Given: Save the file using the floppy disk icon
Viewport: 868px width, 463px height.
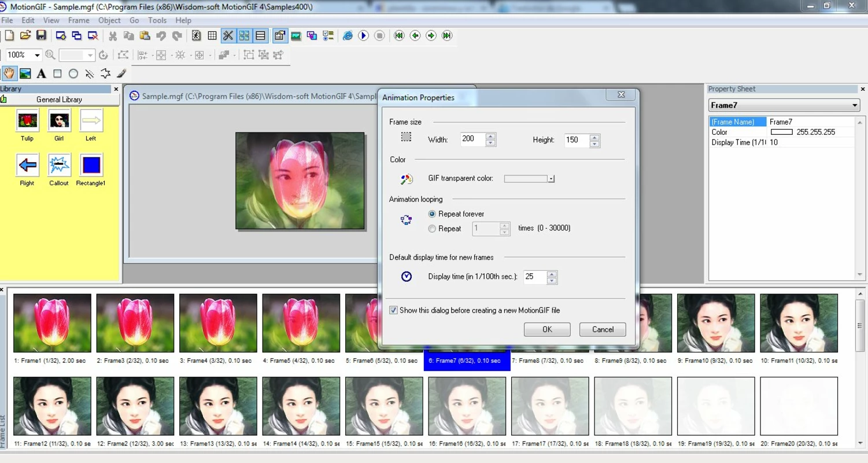Looking at the screenshot, I should [x=41, y=36].
